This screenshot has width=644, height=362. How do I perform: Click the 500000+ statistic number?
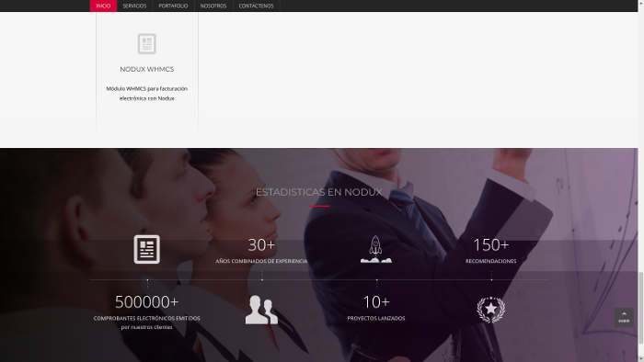click(146, 302)
